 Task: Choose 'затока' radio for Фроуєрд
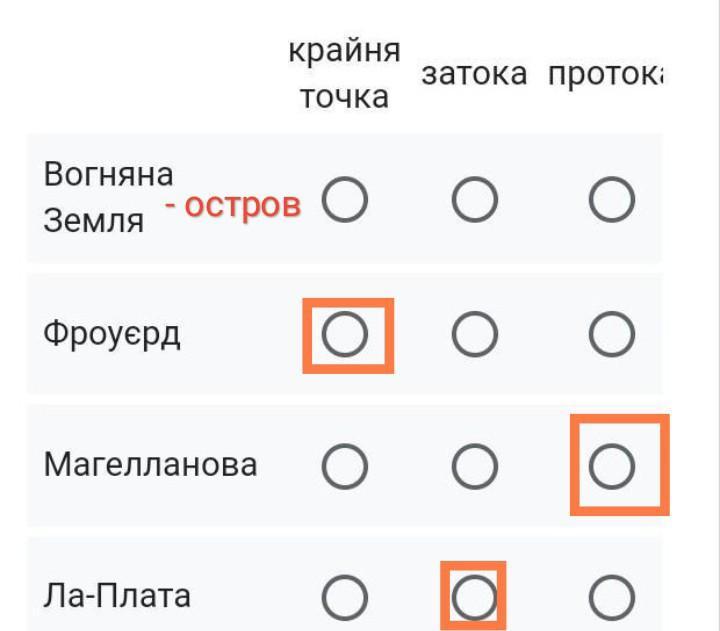(475, 334)
